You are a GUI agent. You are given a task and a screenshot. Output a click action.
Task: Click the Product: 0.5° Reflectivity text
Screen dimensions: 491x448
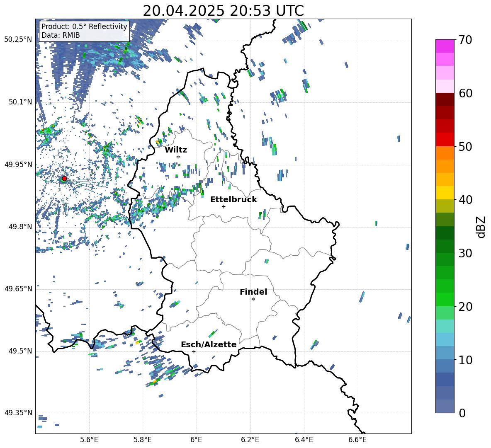pos(84,26)
